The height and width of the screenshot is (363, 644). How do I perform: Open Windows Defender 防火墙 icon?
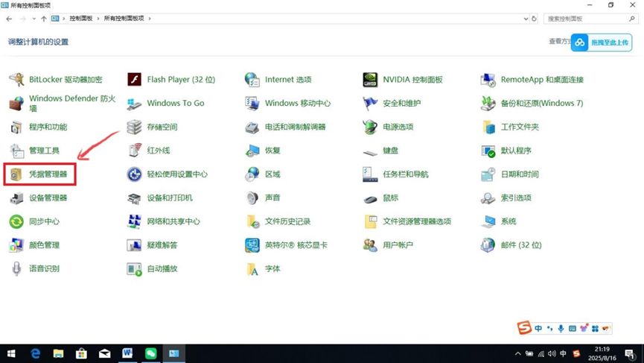(17, 103)
